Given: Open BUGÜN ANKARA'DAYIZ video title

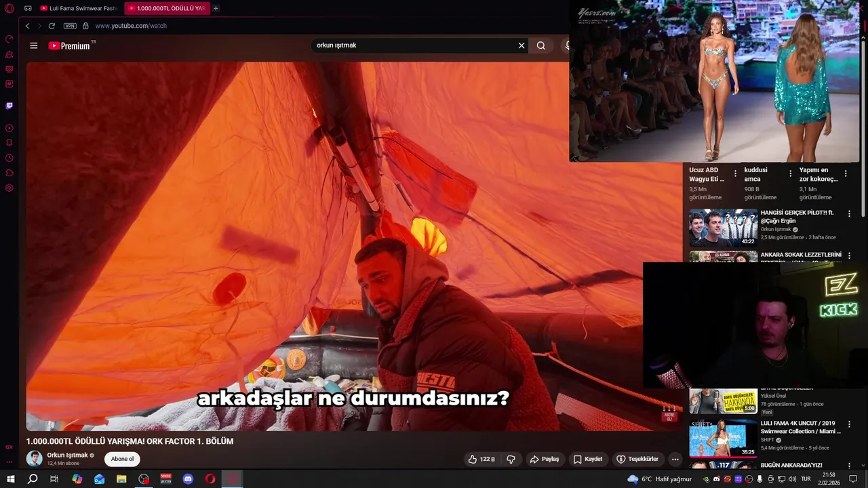Looking at the screenshot, I should click(x=791, y=465).
